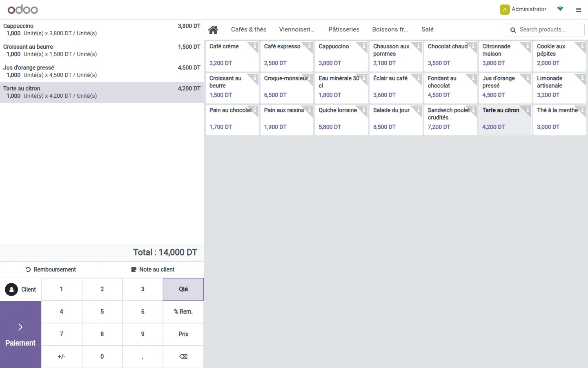588x368 pixels.
Task: Open Tarte au citron product info
Action: pyautogui.click(x=528, y=110)
